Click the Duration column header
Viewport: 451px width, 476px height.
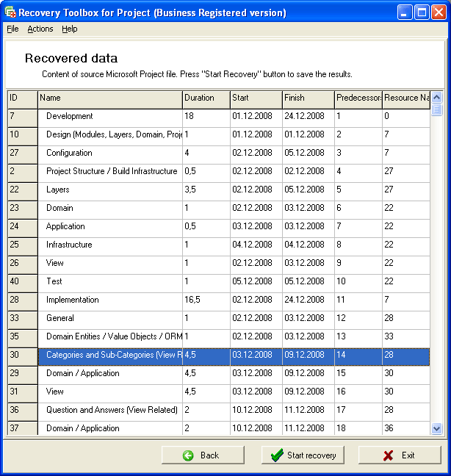(x=206, y=98)
